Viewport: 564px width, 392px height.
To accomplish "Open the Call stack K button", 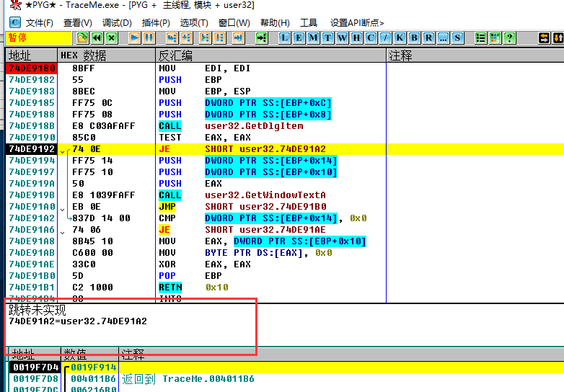I will tap(400, 37).
